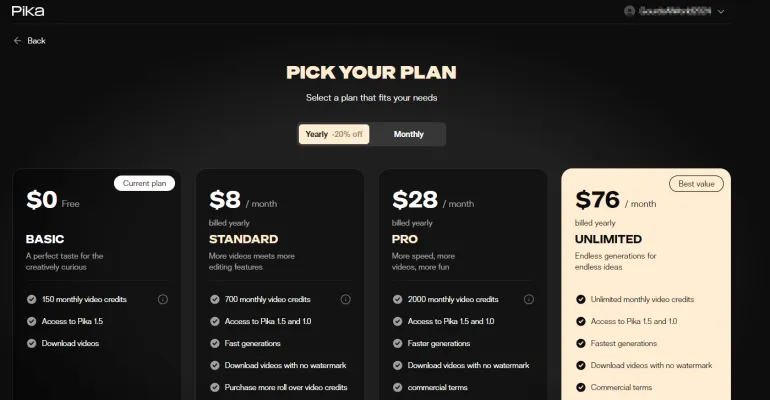Select the Standard plan title

243,239
